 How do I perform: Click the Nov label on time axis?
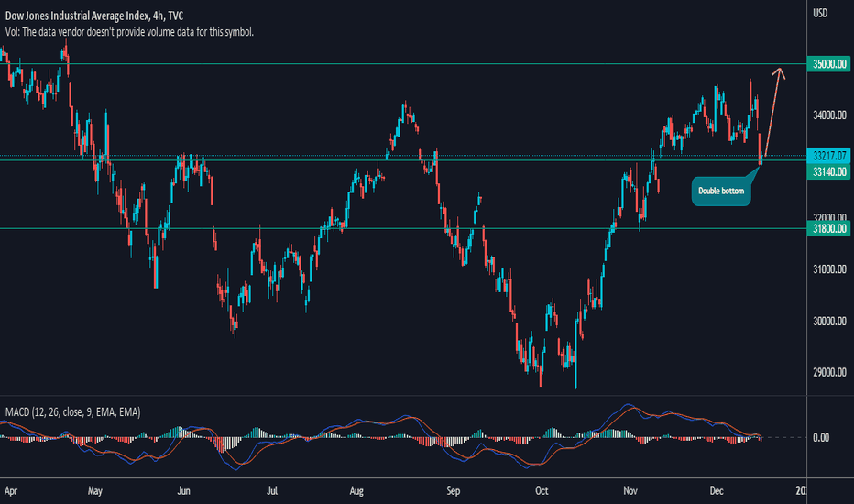(630, 491)
